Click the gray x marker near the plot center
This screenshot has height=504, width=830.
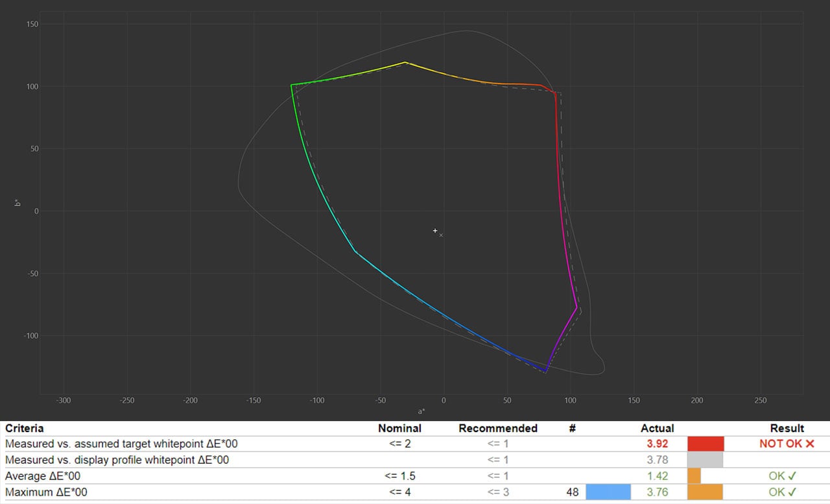pyautogui.click(x=441, y=235)
